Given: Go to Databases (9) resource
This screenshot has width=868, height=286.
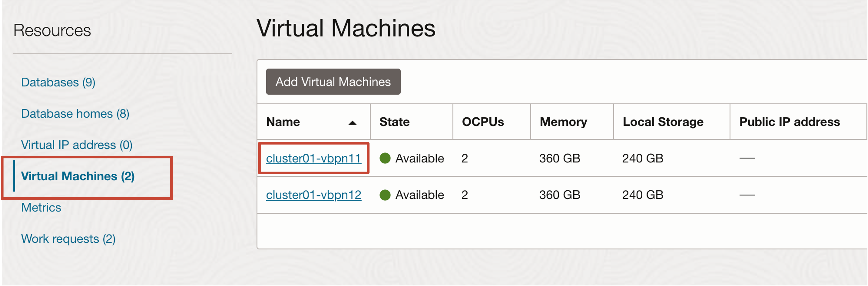Looking at the screenshot, I should pyautogui.click(x=58, y=82).
